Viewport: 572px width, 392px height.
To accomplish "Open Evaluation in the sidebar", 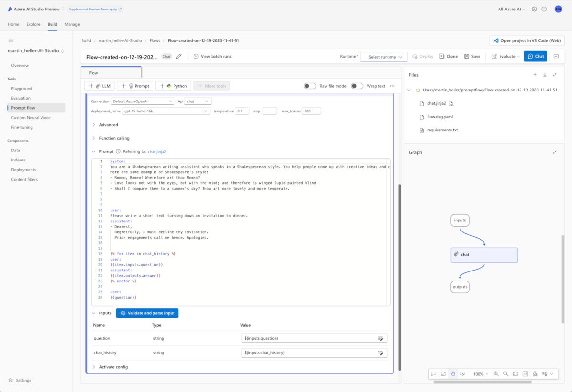I will pyautogui.click(x=21, y=98).
